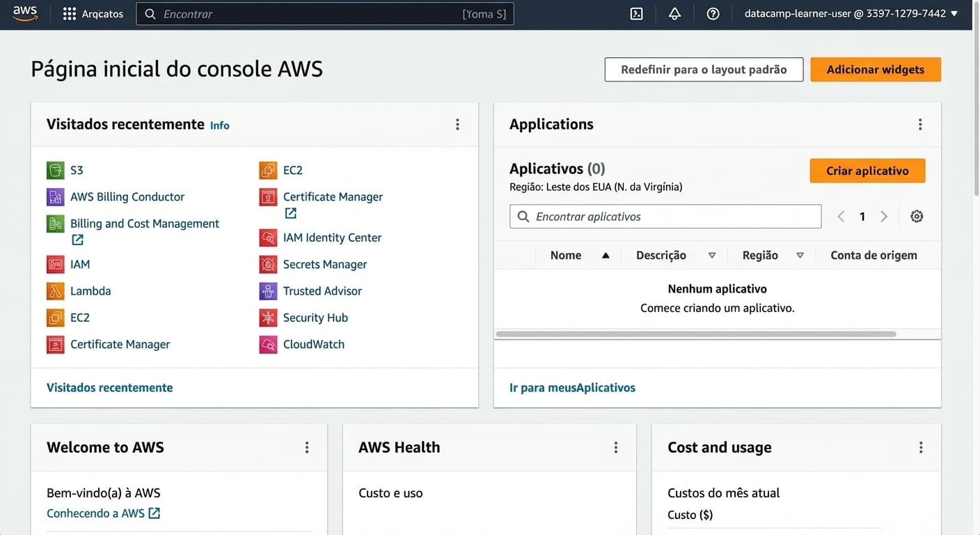Screen dimensions: 980x535
Task: Click Info link beside Visitados recentemente
Action: (220, 125)
